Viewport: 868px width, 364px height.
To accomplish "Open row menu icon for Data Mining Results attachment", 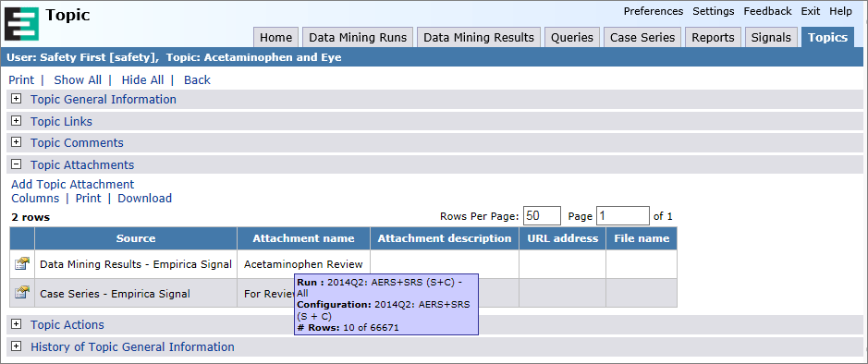I will click(21, 264).
